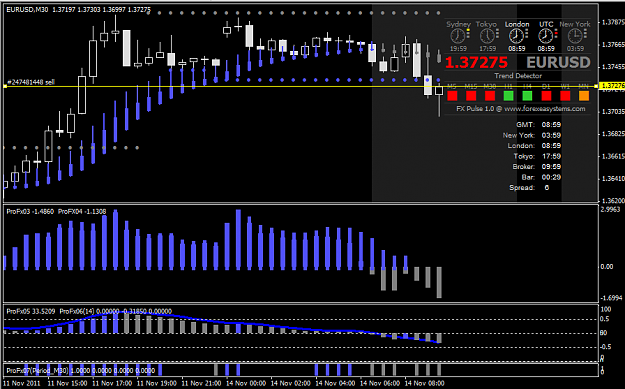The image size is (625, 389).
Task: Click the Tokyo analog clock icon
Action: coord(487,37)
